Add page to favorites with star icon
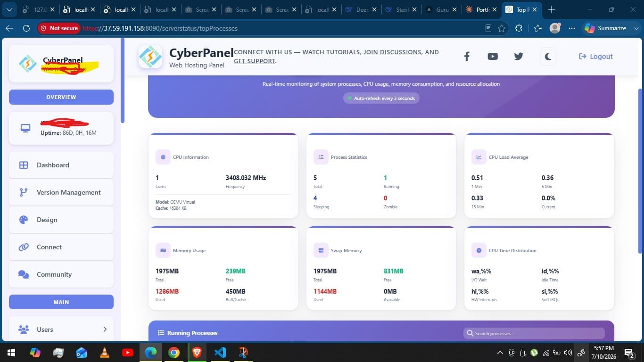Screen dimensions: 644x362 click(502, 28)
